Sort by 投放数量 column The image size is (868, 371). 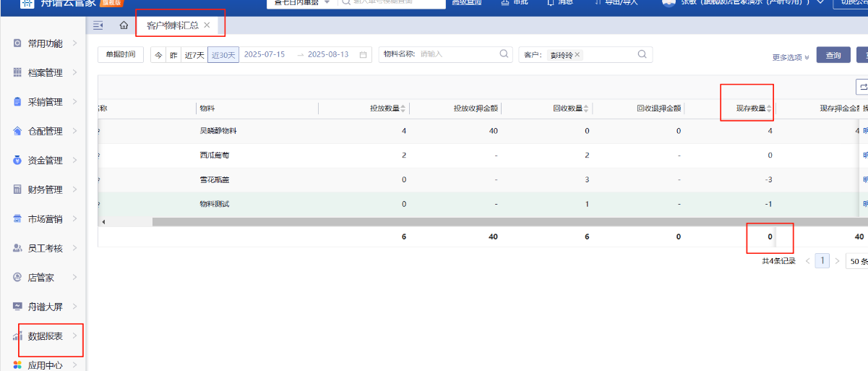coord(403,108)
